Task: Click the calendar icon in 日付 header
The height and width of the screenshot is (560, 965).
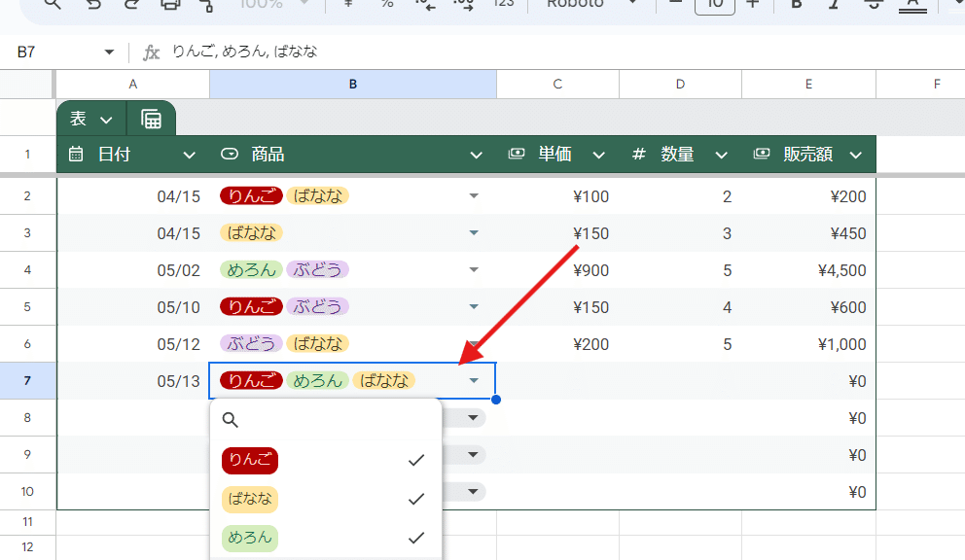Action: click(x=76, y=154)
